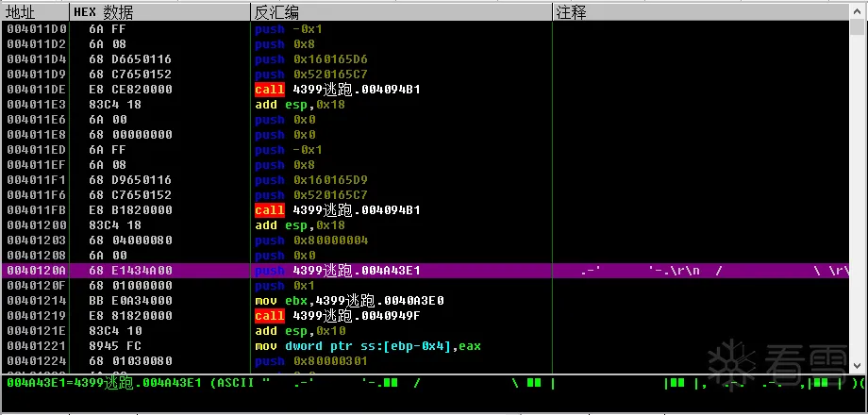This screenshot has width=868, height=415.
Task: Click the 反汇编 column header
Action: click(x=401, y=12)
